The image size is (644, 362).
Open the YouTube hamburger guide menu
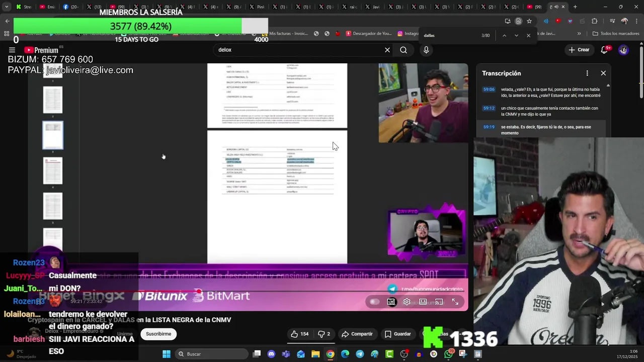[12, 50]
